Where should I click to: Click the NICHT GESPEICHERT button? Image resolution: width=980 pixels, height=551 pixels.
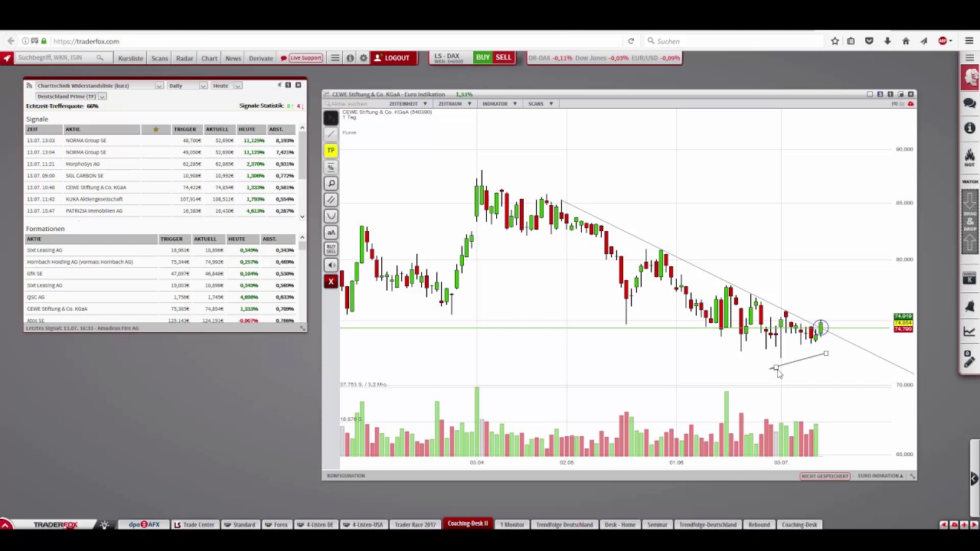[825, 476]
